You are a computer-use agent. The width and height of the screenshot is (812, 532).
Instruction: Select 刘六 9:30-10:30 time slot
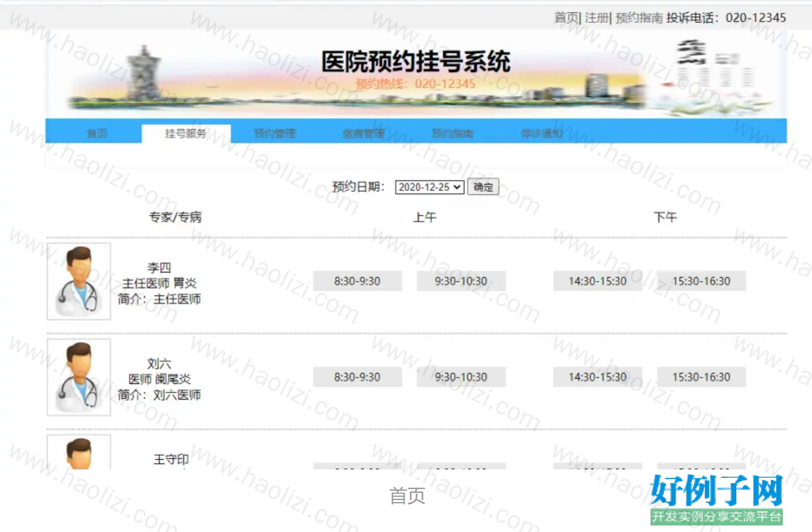coord(461,377)
